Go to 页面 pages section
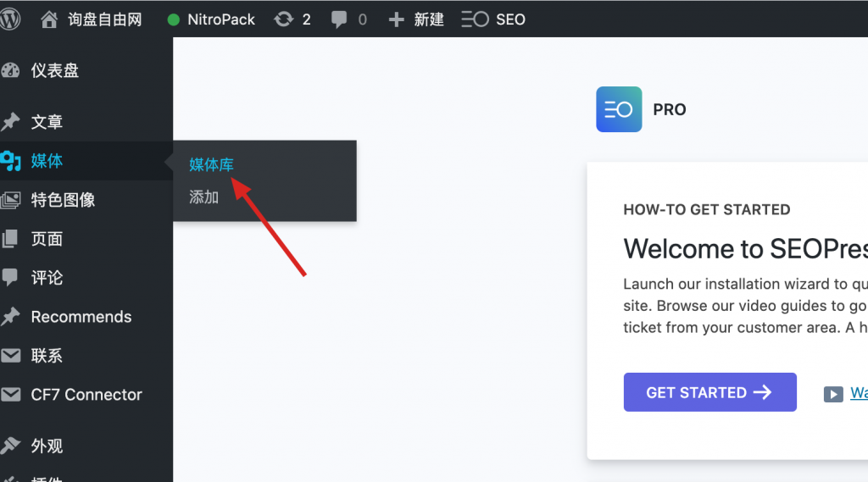Screen dimensions: 868x482 (x=47, y=239)
